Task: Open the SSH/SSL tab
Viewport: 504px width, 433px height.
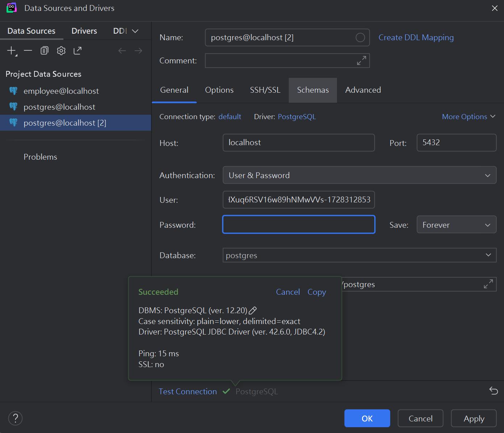Action: coord(265,90)
